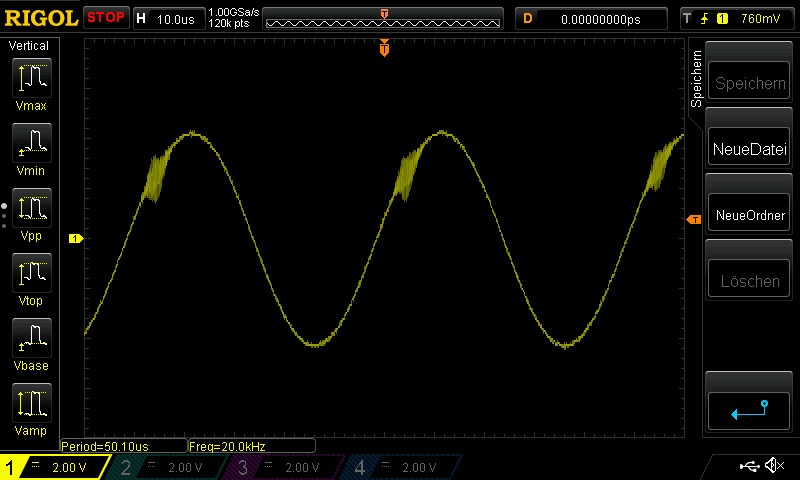Click the blue return arrow button
The width and height of the screenshot is (800, 480).
(x=749, y=411)
